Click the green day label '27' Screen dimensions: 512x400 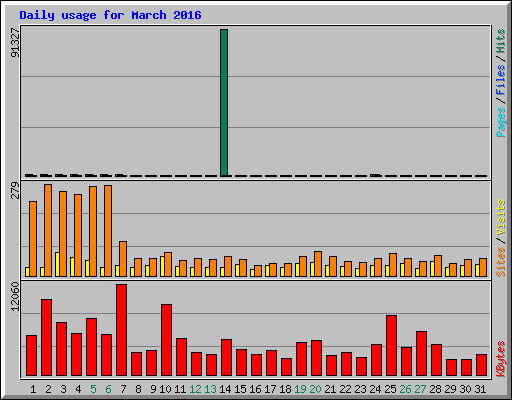tap(420, 389)
